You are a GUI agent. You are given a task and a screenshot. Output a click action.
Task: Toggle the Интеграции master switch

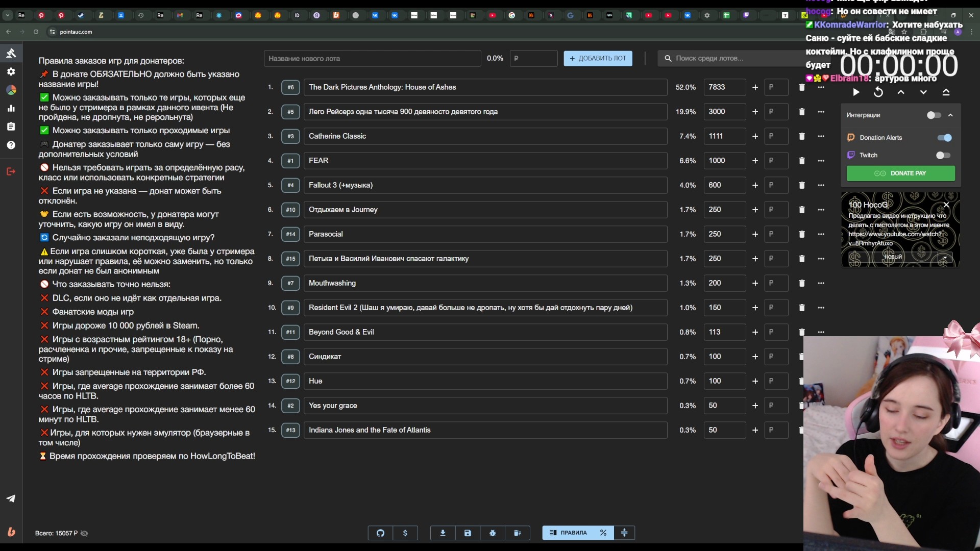pyautogui.click(x=934, y=115)
